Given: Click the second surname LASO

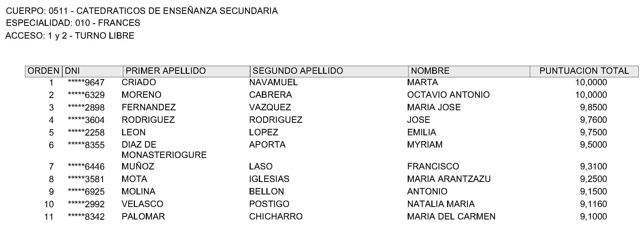Looking at the screenshot, I should [x=261, y=166].
